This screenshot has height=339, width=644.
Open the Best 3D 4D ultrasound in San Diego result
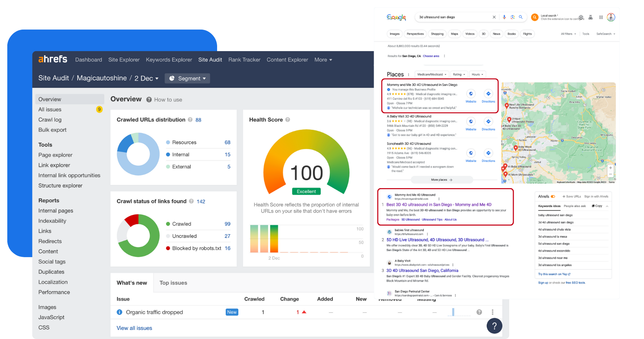click(x=439, y=205)
